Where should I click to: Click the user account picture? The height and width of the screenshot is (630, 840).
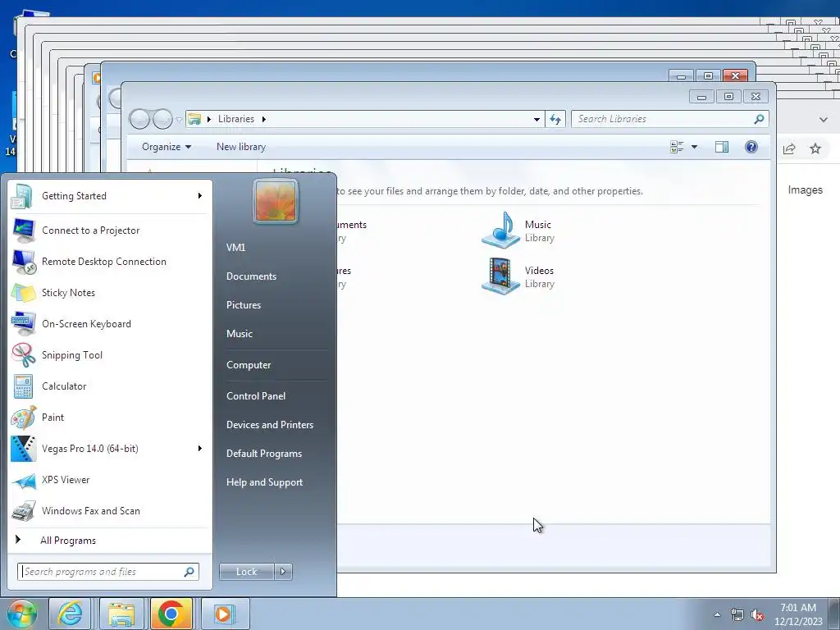pyautogui.click(x=276, y=201)
